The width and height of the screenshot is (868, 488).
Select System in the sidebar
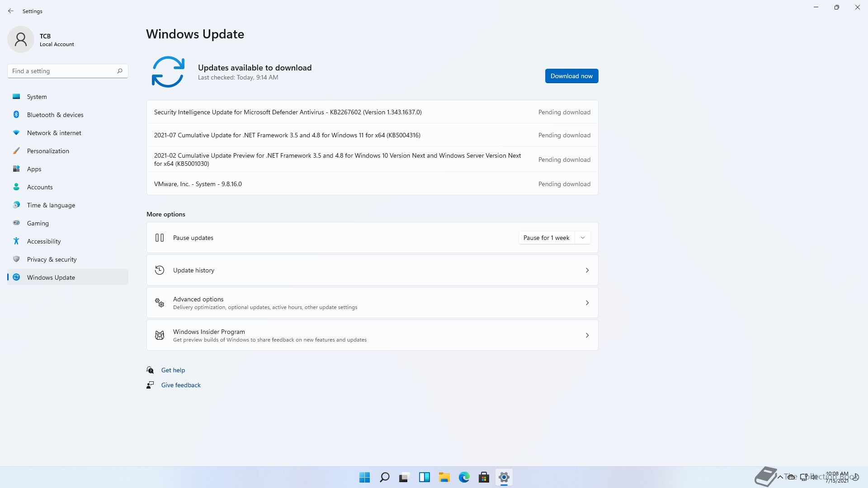(68, 97)
